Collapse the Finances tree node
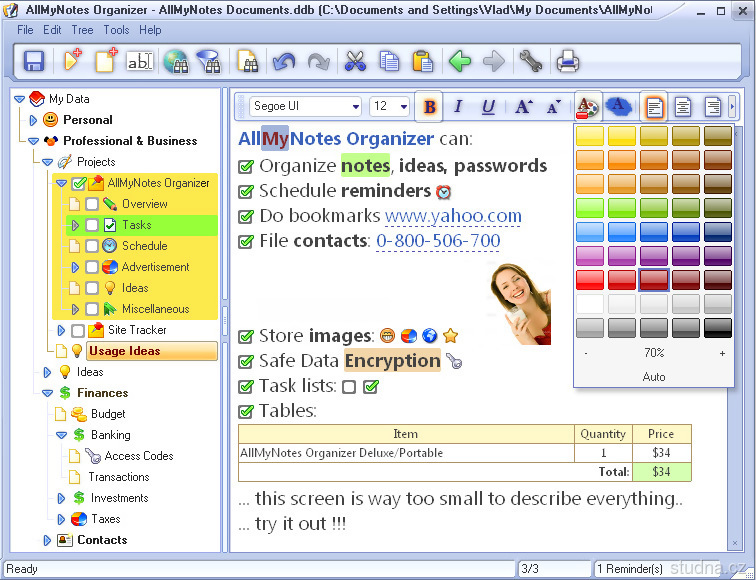Viewport: 756px width, 580px height. (47, 393)
